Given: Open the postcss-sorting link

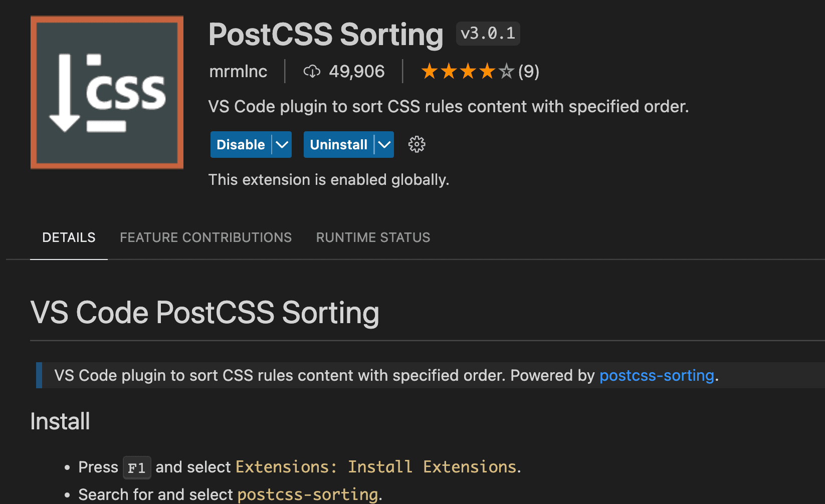Looking at the screenshot, I should [657, 375].
